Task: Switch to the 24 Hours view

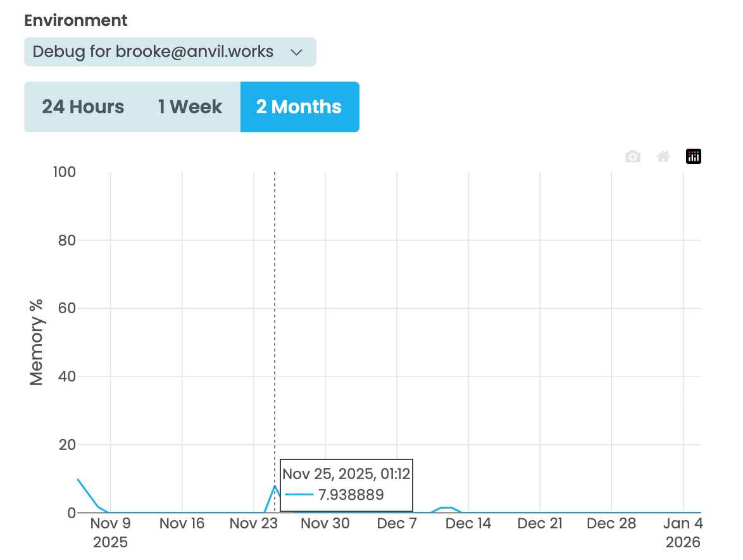Action: coord(82,106)
